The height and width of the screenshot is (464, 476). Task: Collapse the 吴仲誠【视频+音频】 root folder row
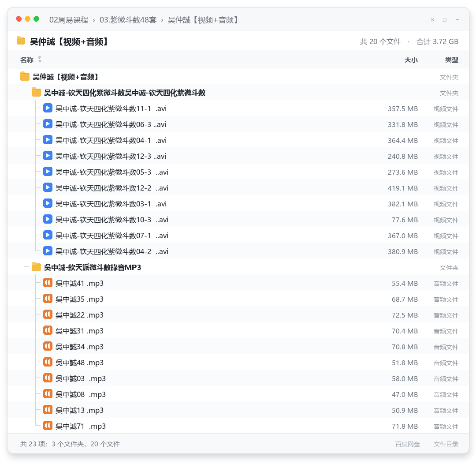(x=238, y=77)
